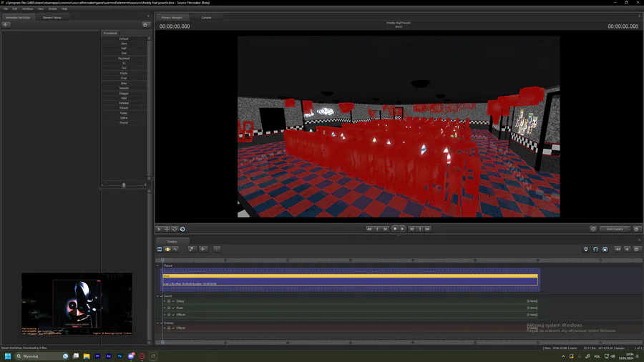The width and height of the screenshot is (644, 362).
Task: Open viewport gear settings
Action: pyautogui.click(x=636, y=229)
